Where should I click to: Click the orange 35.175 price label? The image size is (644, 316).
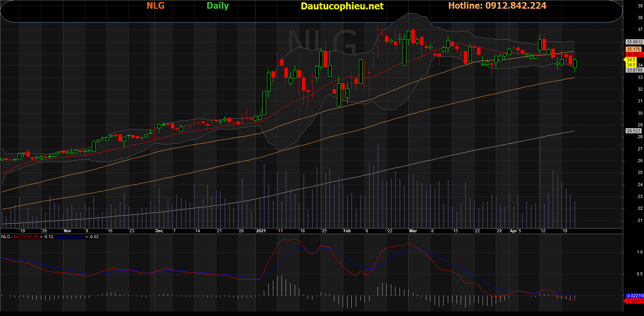coord(634,49)
